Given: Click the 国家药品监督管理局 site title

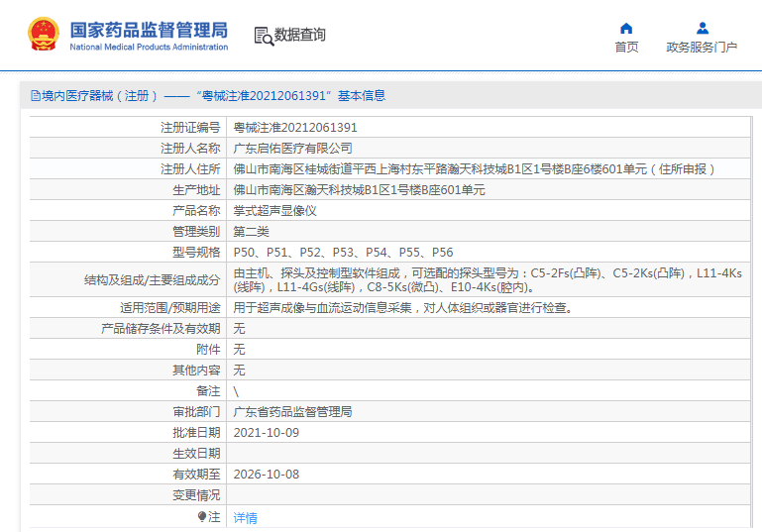Looking at the screenshot, I should coord(149,29).
